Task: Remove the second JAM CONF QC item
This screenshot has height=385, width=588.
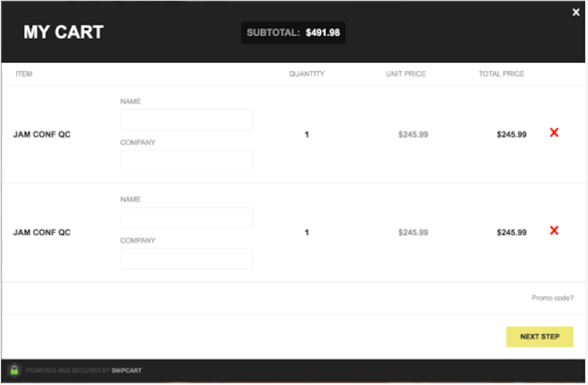Action: click(x=554, y=230)
